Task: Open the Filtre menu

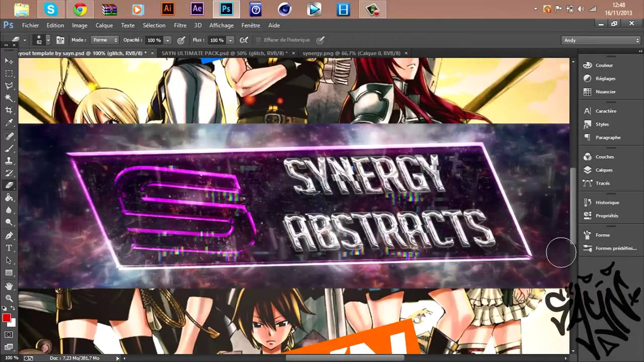Action: (180, 25)
